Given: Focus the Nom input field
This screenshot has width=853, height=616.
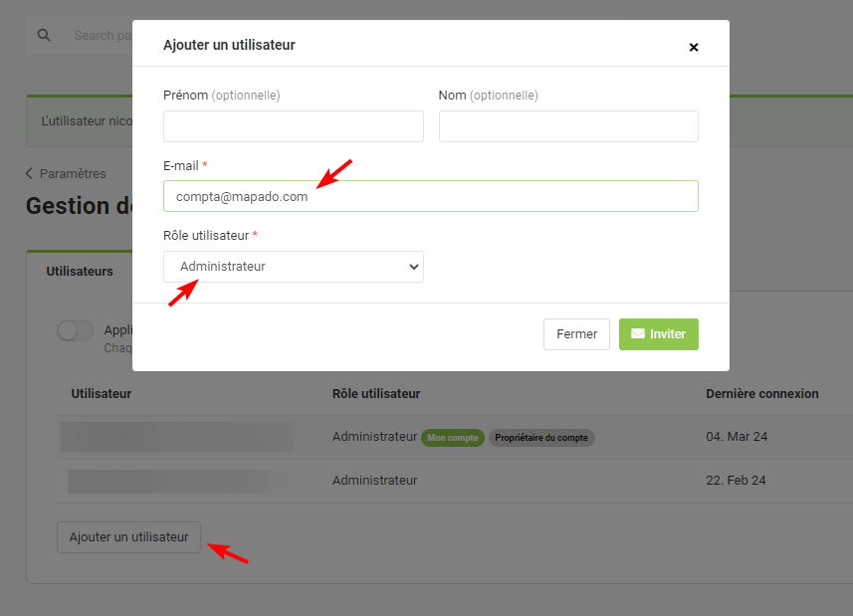Looking at the screenshot, I should (x=568, y=126).
